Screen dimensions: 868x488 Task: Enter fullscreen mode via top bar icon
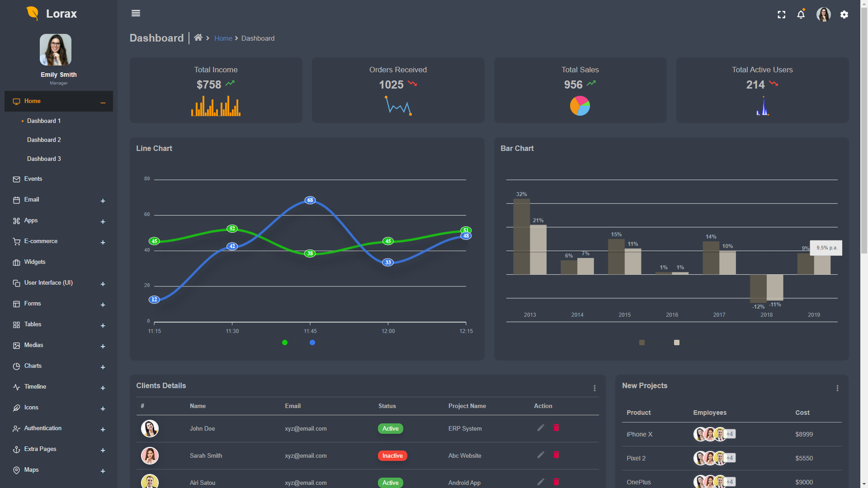click(781, 14)
